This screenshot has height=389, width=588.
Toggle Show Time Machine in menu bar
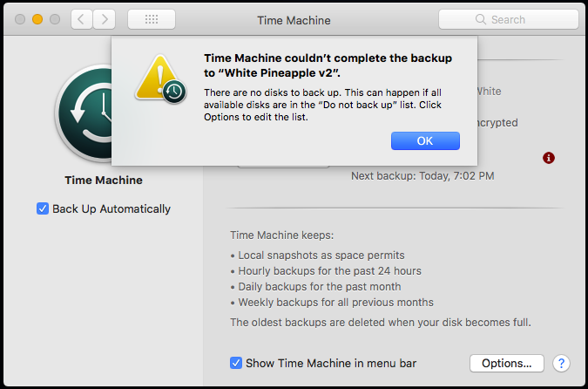[x=236, y=363]
